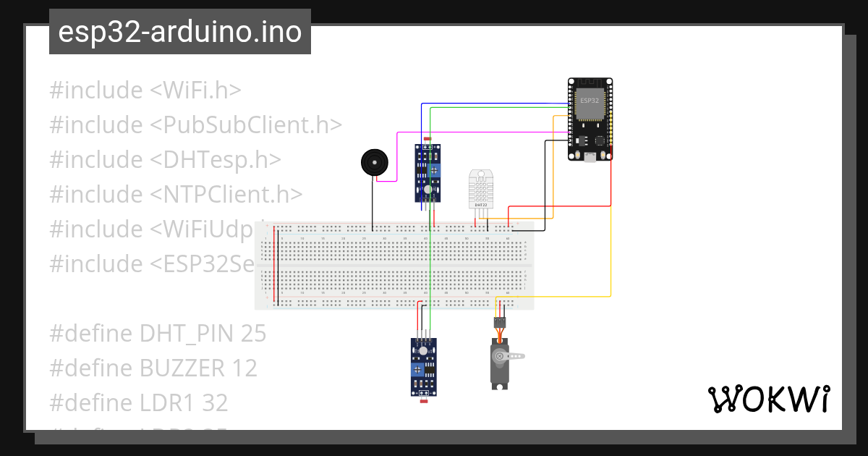Screen dimensions: 868x456
Task: Click the servo's white rotating horn
Action: pyautogui.click(x=515, y=356)
